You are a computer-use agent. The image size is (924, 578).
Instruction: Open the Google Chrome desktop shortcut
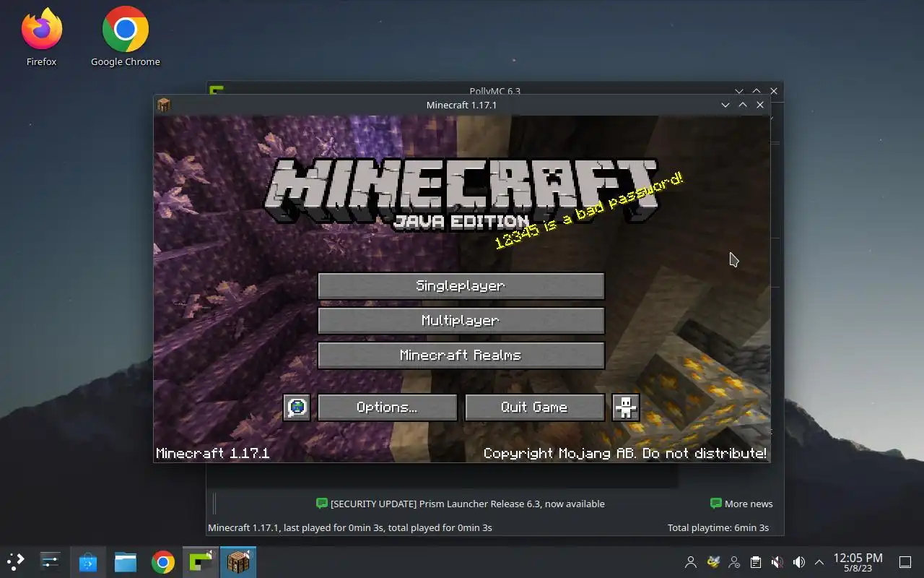(125, 38)
